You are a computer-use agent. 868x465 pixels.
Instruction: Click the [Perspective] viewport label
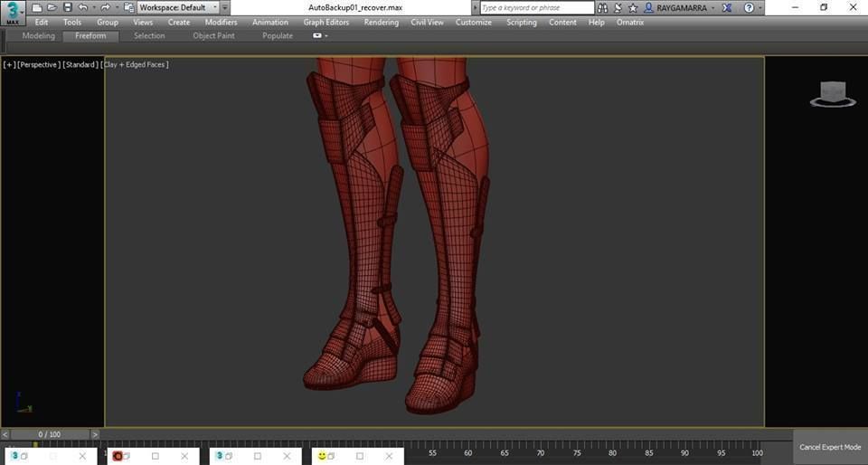pyautogui.click(x=38, y=65)
